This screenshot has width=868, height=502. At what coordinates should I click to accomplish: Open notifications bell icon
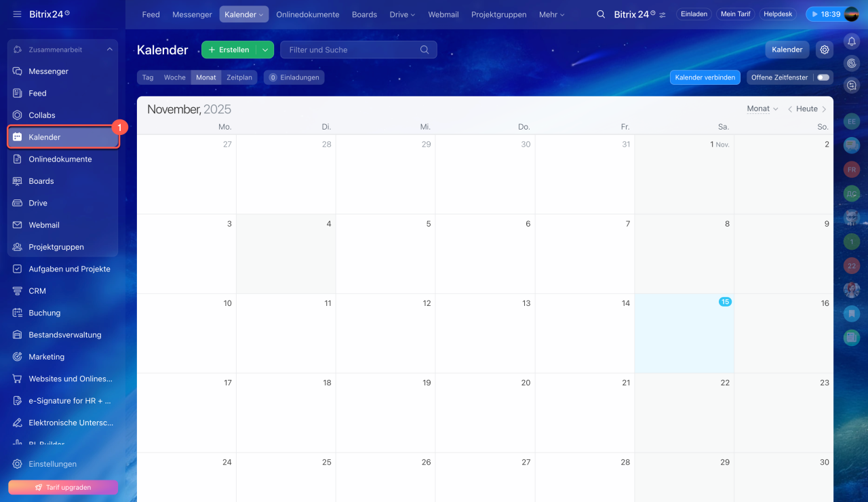(852, 41)
